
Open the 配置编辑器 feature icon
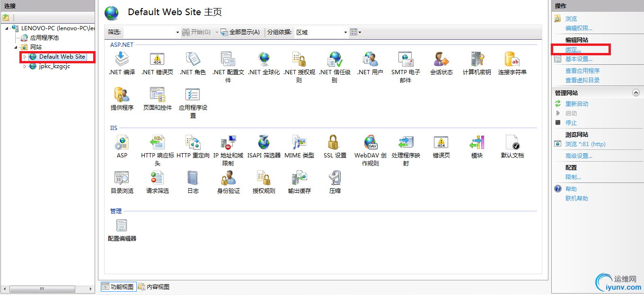(x=122, y=226)
